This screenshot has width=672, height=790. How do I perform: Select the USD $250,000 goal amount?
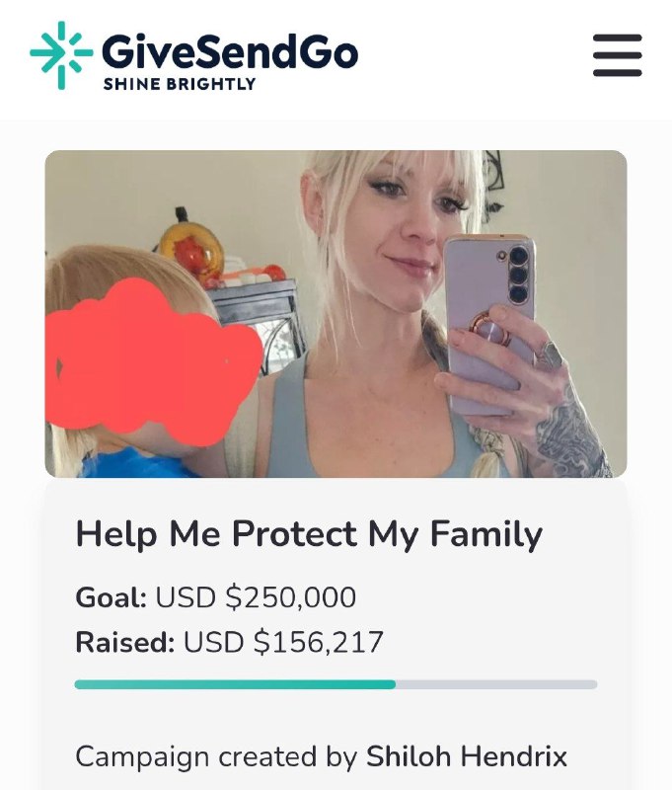(256, 597)
